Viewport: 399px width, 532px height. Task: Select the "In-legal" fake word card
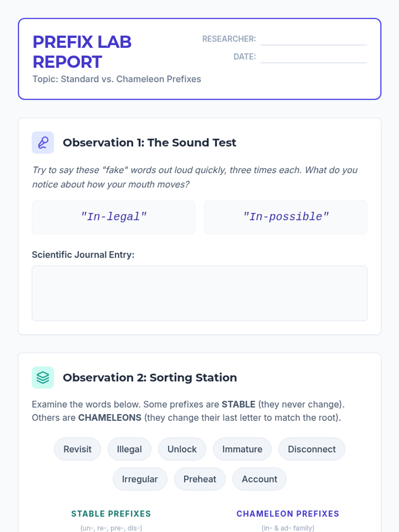(x=113, y=217)
